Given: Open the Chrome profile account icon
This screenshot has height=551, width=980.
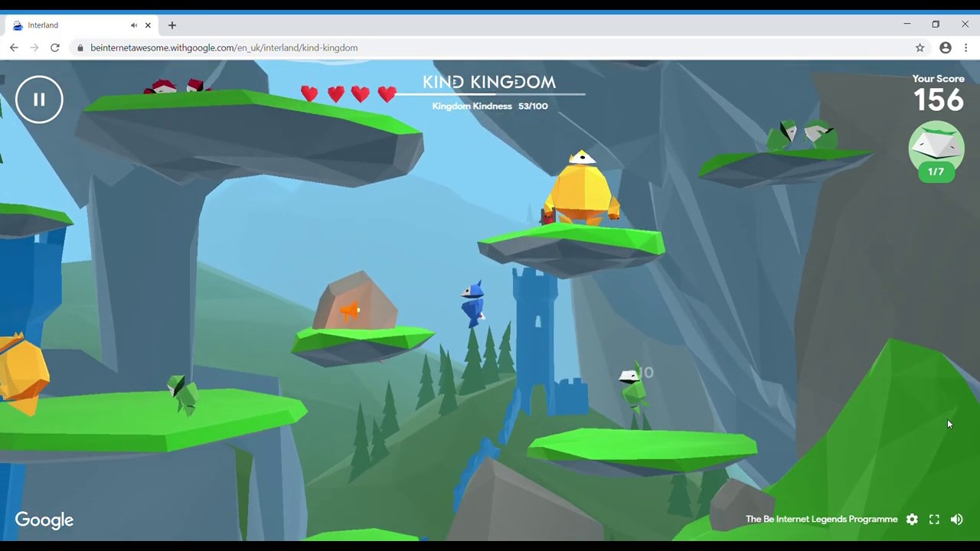Looking at the screenshot, I should pos(946,47).
